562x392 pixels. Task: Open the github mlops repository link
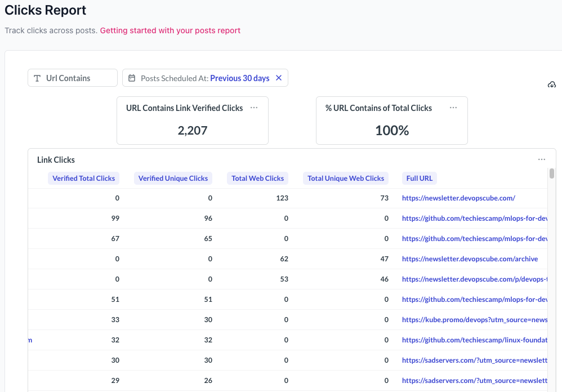point(475,218)
